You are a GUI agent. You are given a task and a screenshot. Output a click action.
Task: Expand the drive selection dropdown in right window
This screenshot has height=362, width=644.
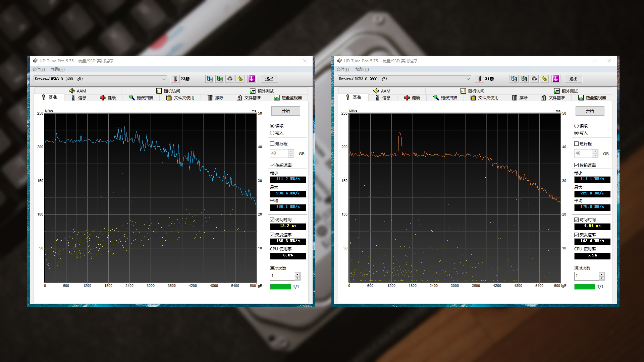tap(468, 79)
